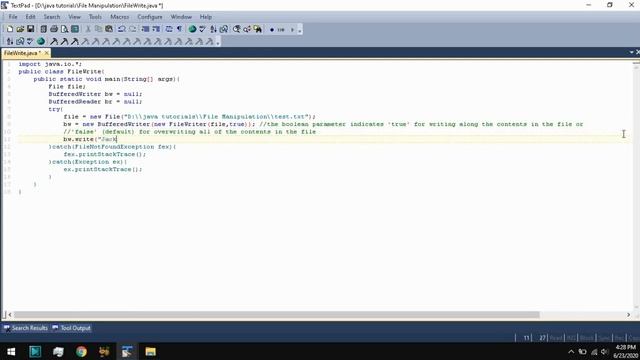Viewport: 640px width, 360px height.
Task: Open the standard toolbar options arrow
Action: (300, 30)
